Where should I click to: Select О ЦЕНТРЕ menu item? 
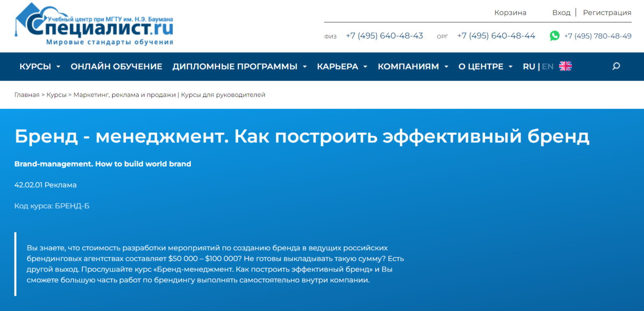(481, 66)
